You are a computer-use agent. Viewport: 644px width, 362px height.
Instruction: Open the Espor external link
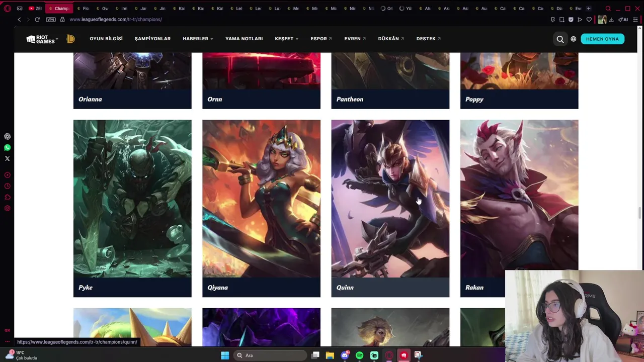[321, 39]
